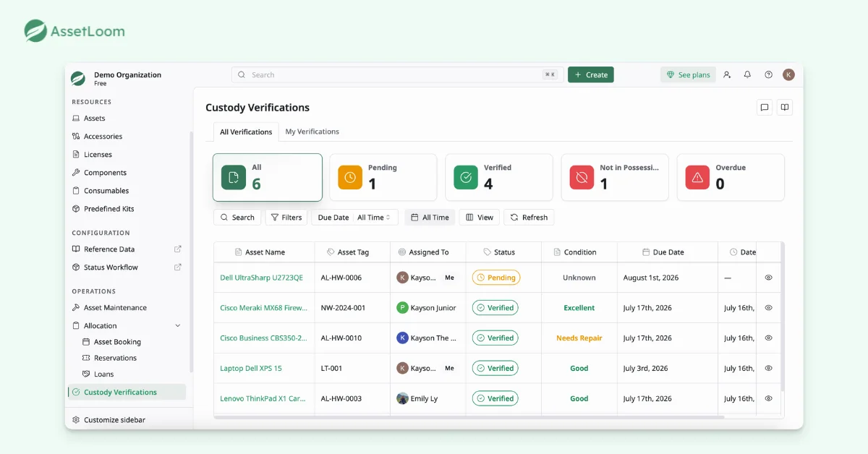Click the Pending status badge
868x454 pixels.
(x=496, y=278)
